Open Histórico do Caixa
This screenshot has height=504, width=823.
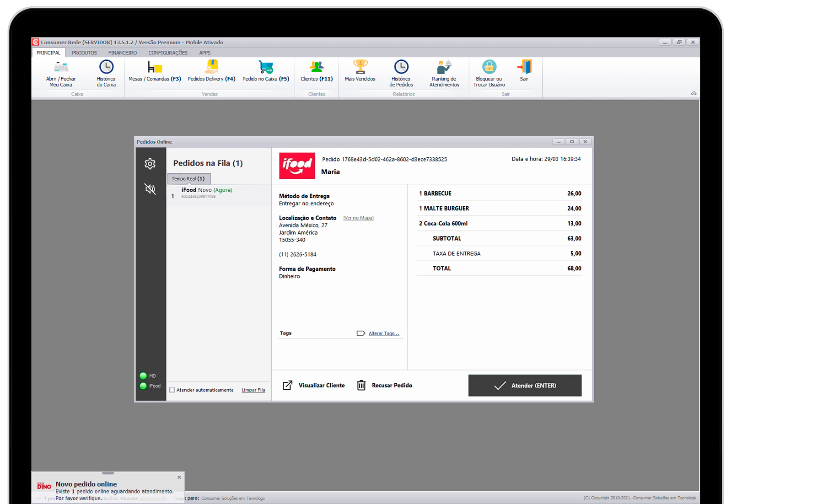pyautogui.click(x=106, y=73)
